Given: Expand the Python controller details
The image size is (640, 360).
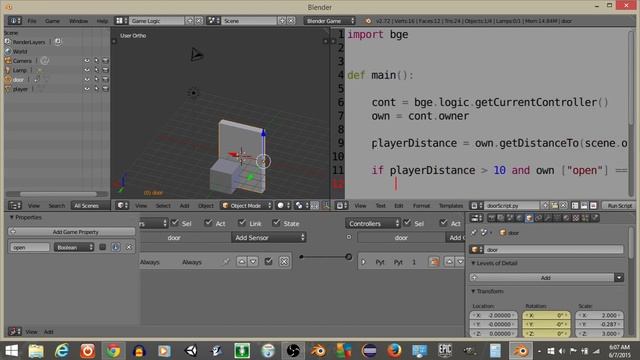Looking at the screenshot, I should pos(363,262).
